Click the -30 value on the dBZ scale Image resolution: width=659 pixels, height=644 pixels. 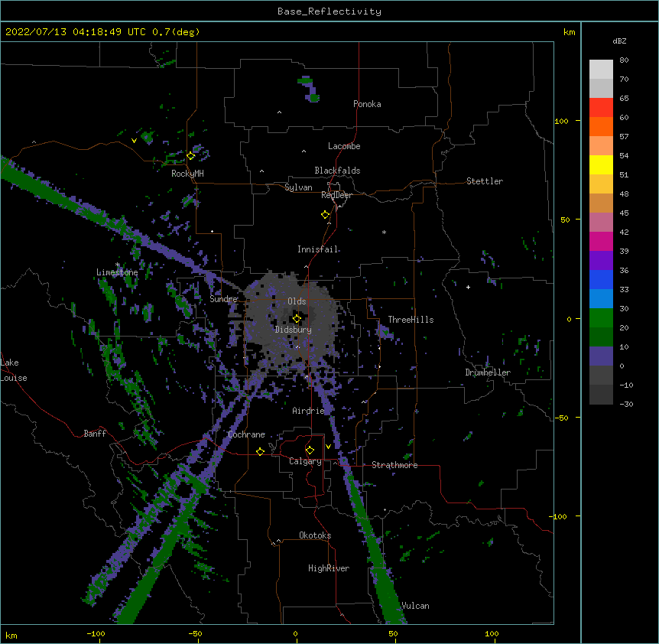click(626, 404)
